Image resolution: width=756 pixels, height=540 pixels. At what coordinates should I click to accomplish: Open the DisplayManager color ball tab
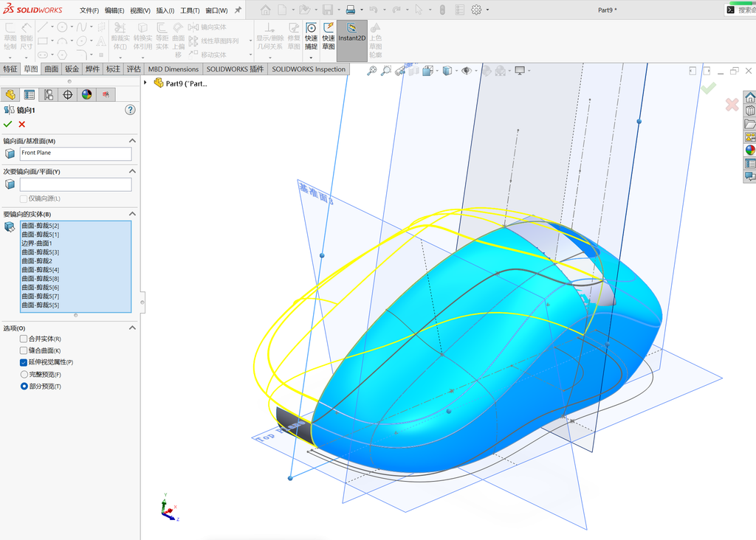point(87,94)
